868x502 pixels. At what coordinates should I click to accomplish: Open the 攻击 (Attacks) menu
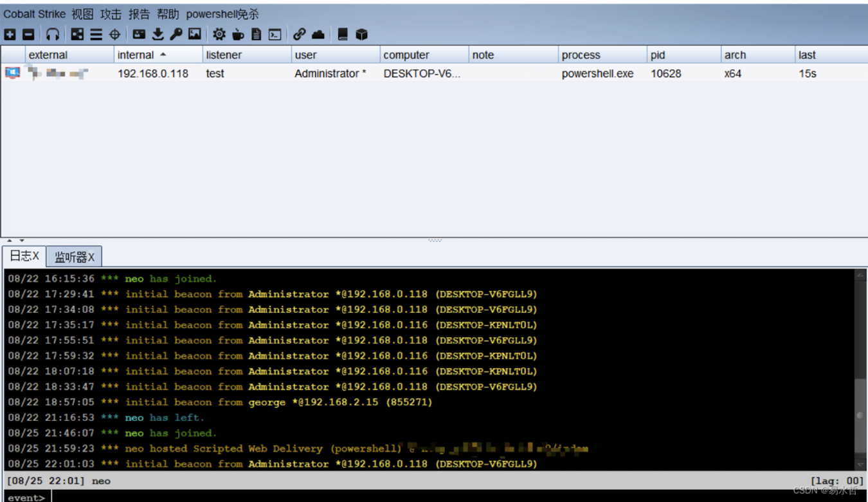click(x=111, y=14)
